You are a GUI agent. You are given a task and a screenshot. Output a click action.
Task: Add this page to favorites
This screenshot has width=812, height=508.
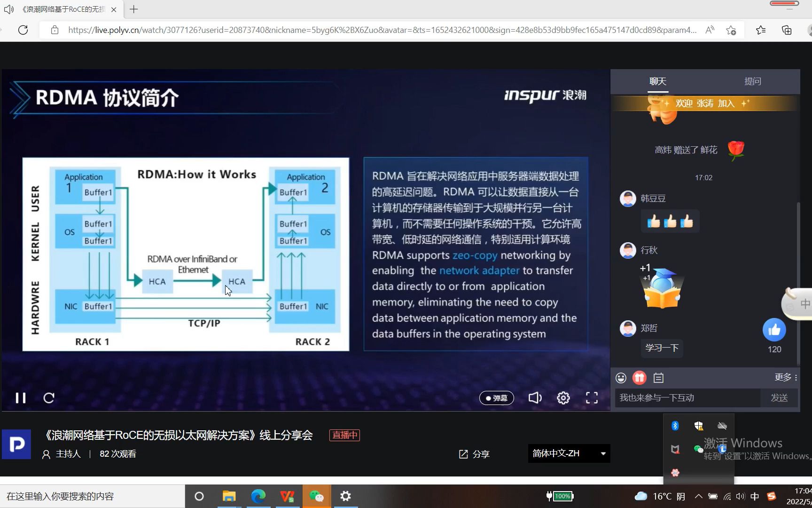coord(731,30)
